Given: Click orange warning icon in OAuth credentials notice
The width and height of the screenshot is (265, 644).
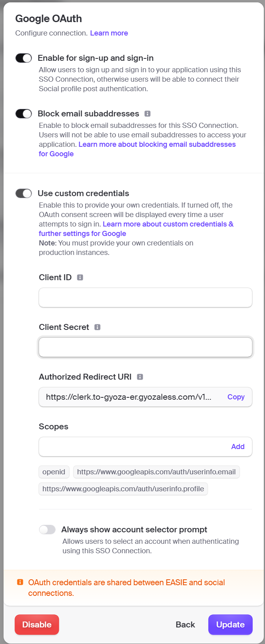Looking at the screenshot, I should [20, 582].
